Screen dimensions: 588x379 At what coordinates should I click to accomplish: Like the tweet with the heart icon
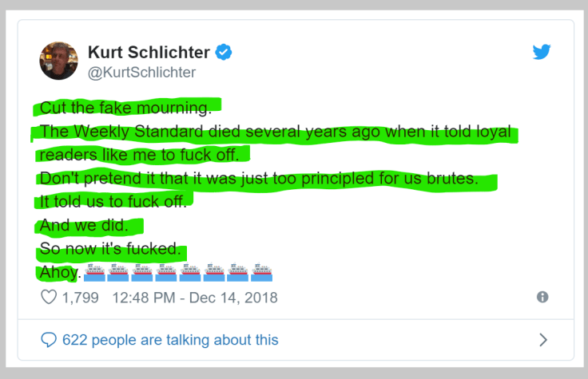tap(49, 298)
